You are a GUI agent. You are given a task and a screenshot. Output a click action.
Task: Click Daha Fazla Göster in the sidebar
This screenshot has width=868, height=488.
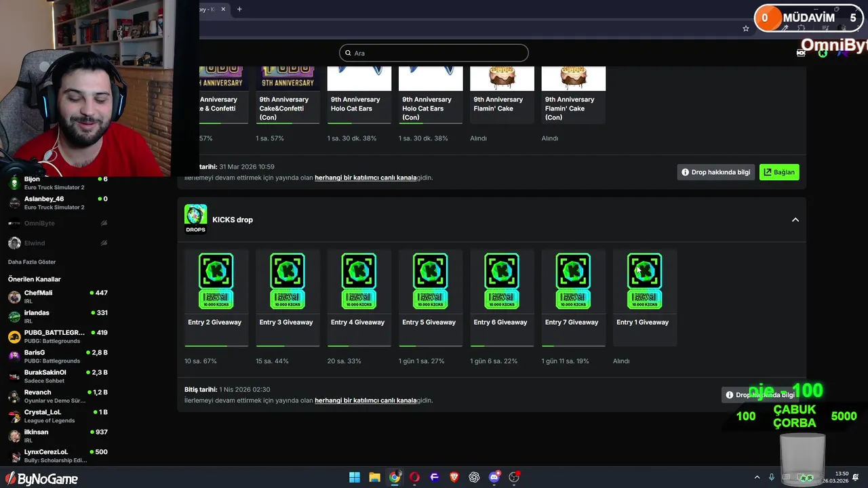click(x=32, y=262)
